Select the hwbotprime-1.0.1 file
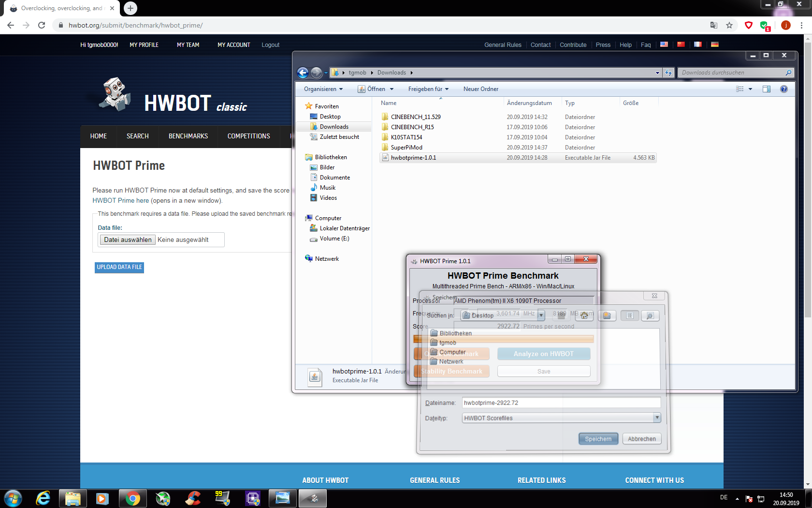This screenshot has width=812, height=508. (518, 158)
